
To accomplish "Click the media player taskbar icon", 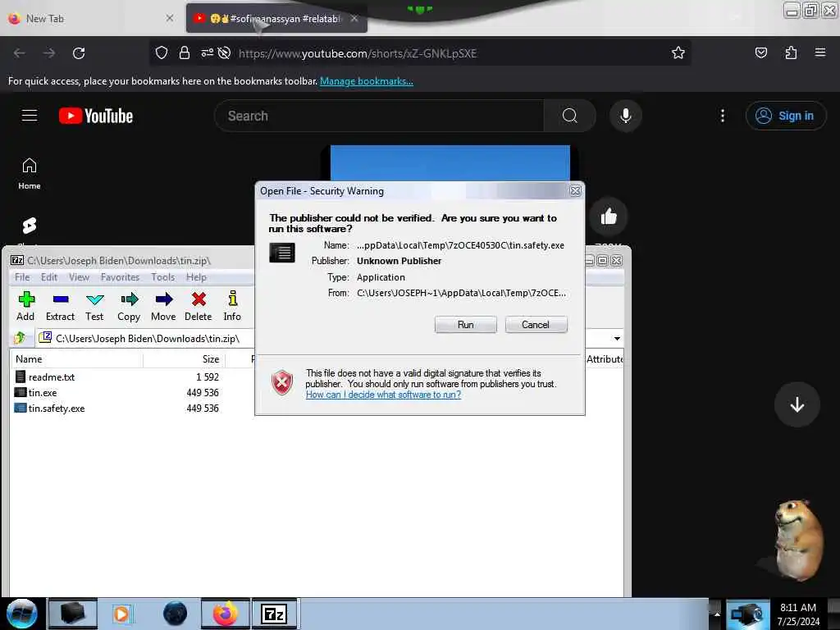I will tap(121, 614).
